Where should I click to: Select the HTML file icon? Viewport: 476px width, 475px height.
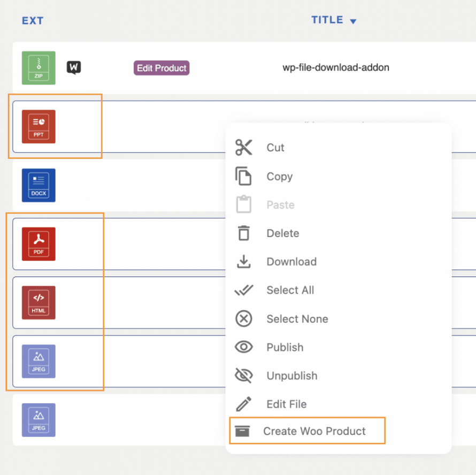pos(39,303)
